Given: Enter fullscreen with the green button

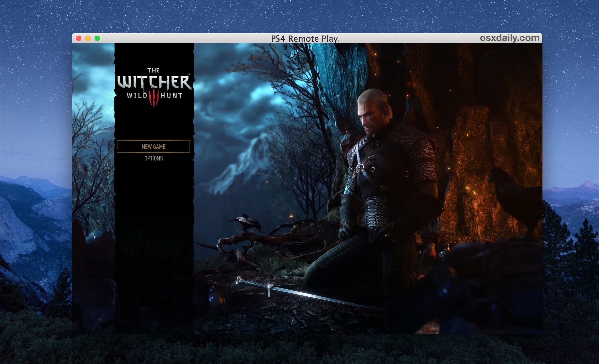Looking at the screenshot, I should pos(97,38).
